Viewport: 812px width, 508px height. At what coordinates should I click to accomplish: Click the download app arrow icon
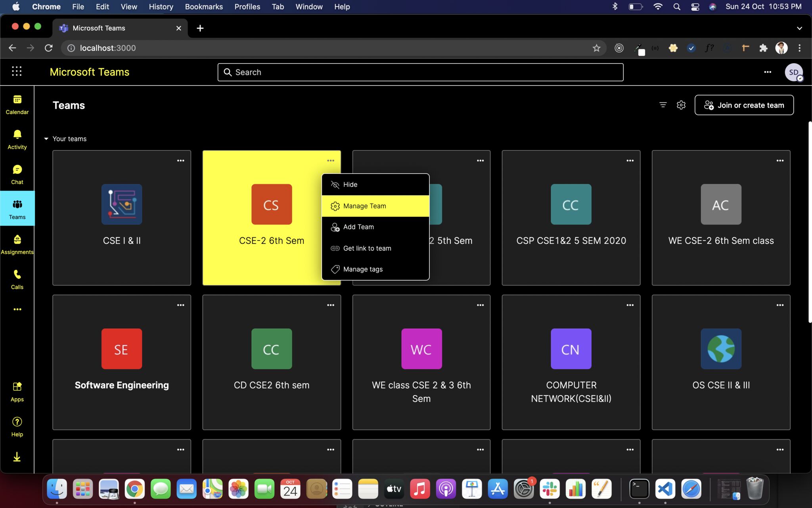(x=17, y=457)
